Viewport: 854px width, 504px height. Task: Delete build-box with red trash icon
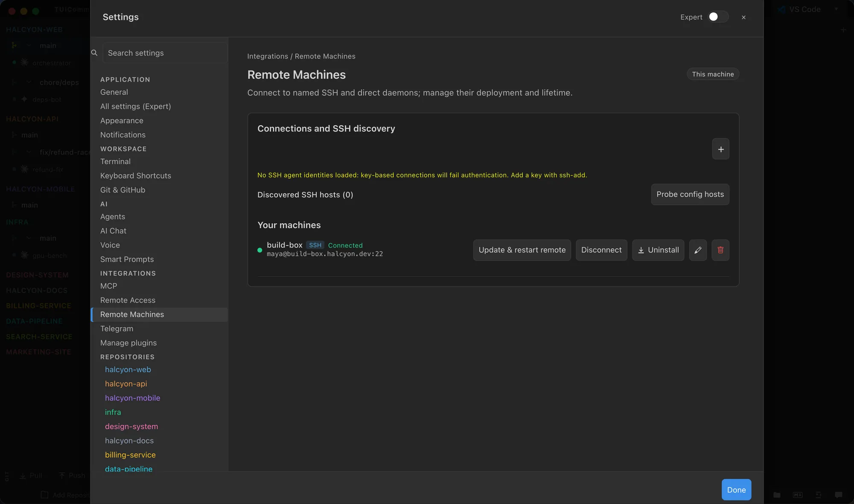click(x=720, y=250)
